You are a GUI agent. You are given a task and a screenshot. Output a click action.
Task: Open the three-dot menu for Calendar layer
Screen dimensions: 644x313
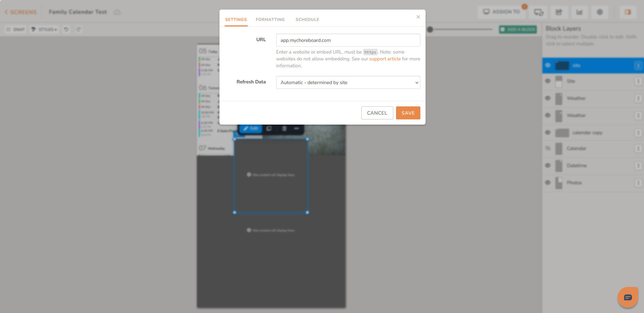(x=638, y=149)
